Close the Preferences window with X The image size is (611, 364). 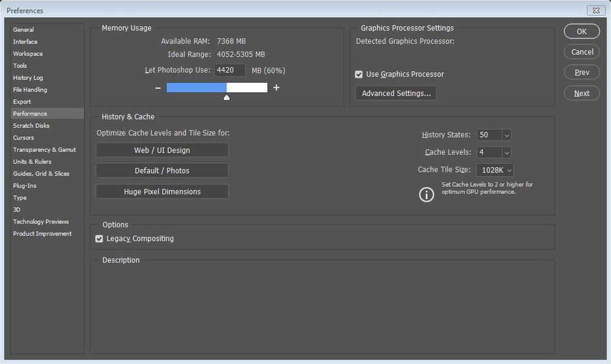point(596,10)
